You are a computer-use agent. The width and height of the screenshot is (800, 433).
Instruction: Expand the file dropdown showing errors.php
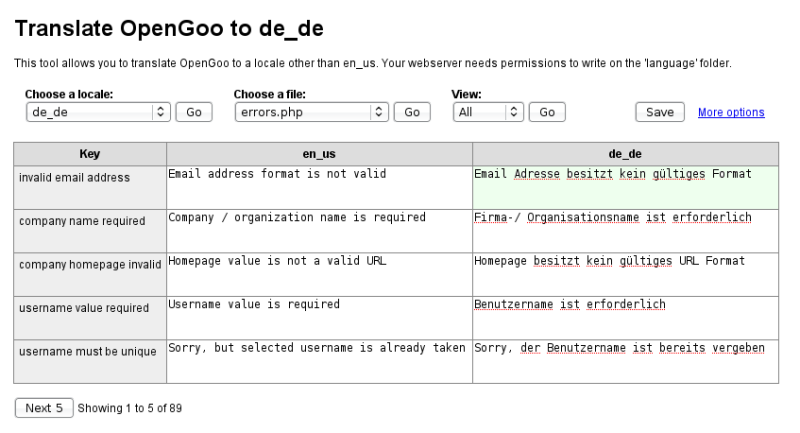pos(311,113)
